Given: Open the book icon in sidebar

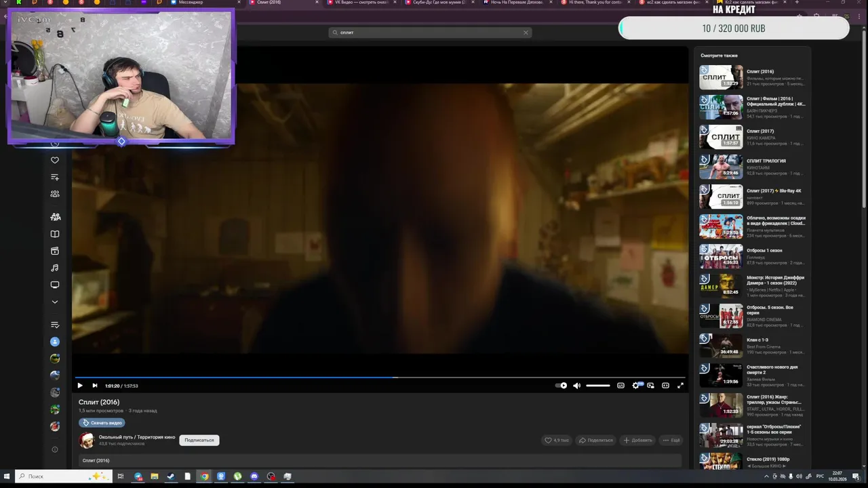Looking at the screenshot, I should 55,235.
